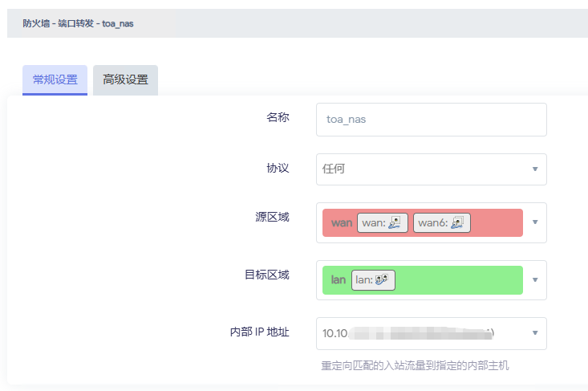This screenshot has height=391, width=588.
Task: Click the green lan zone name
Action: click(339, 280)
